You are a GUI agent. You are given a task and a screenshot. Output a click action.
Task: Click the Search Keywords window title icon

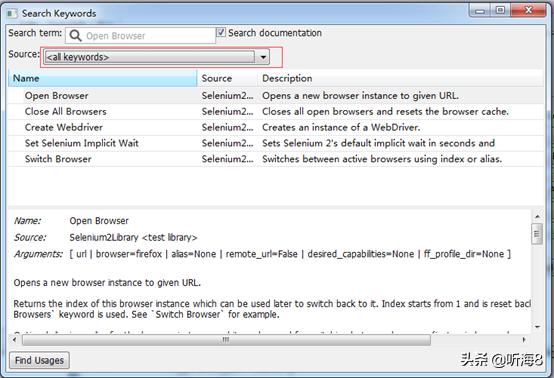(12, 13)
